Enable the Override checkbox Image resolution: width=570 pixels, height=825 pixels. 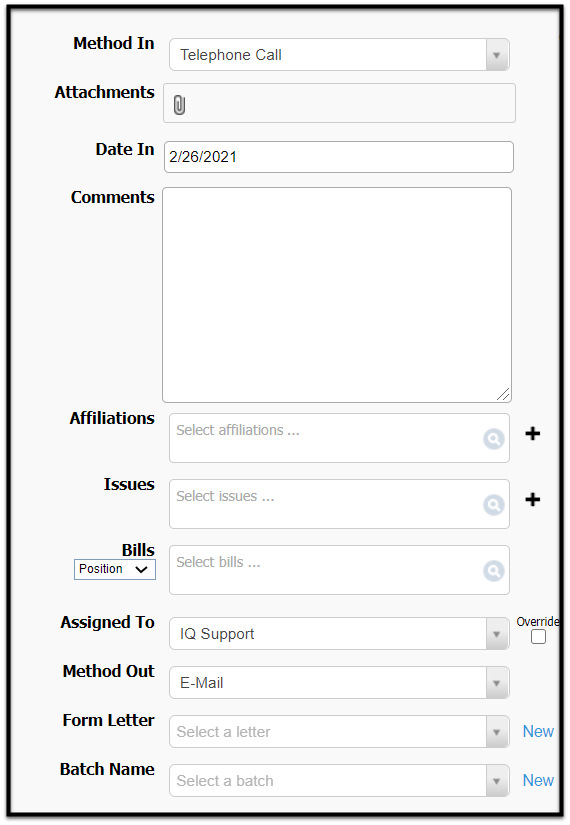coord(538,637)
